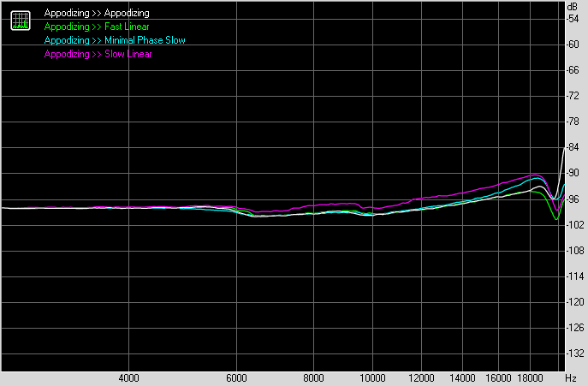Select the magenta Slow Linear legend entry

(x=98, y=54)
